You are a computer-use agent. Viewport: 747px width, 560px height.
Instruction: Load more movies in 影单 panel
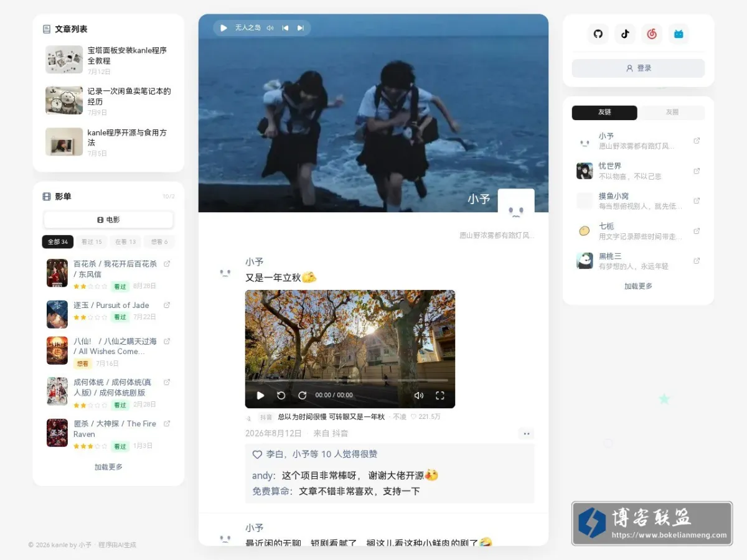tap(108, 467)
